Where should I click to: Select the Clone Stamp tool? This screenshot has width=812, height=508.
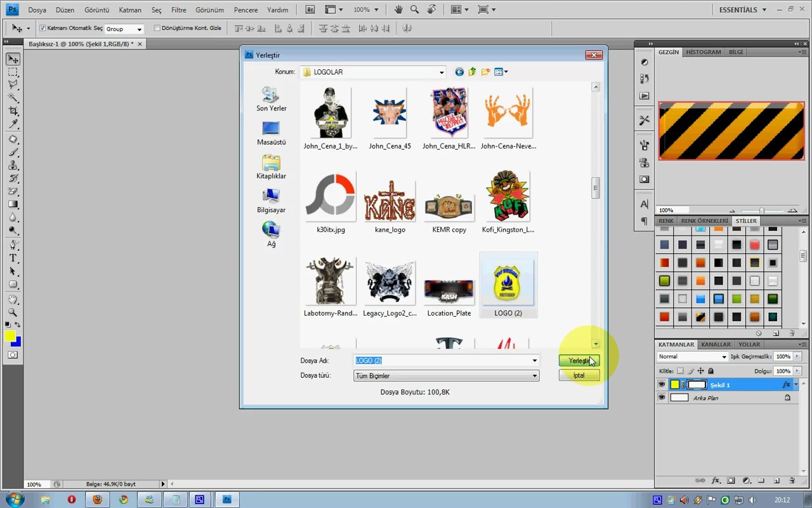tap(13, 165)
